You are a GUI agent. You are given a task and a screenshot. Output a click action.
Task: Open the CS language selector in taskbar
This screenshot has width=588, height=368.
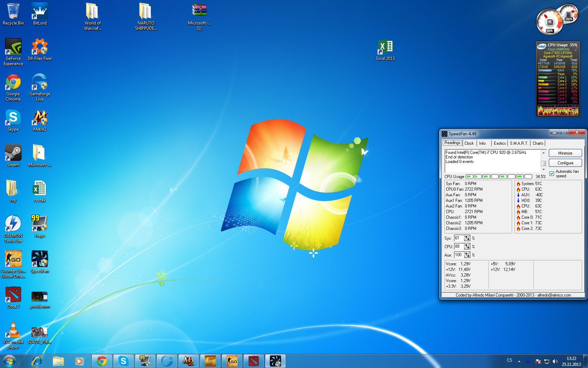click(510, 360)
